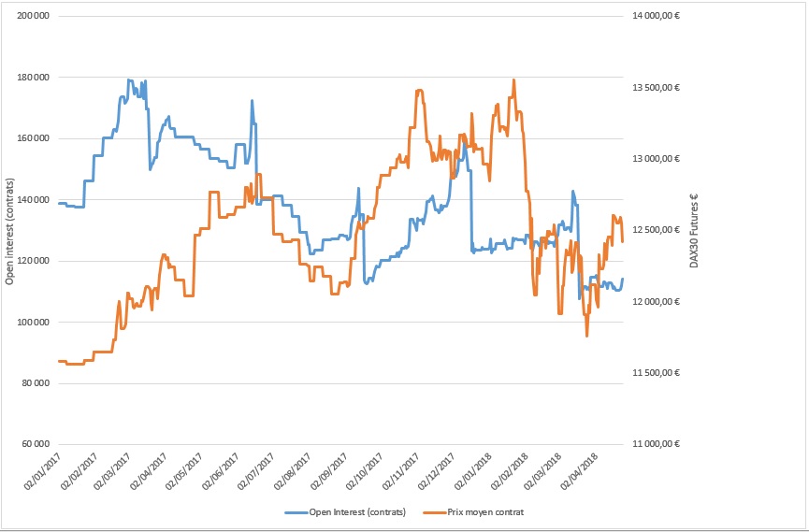Click the blue Open Interest legend line marker

[x=297, y=512]
